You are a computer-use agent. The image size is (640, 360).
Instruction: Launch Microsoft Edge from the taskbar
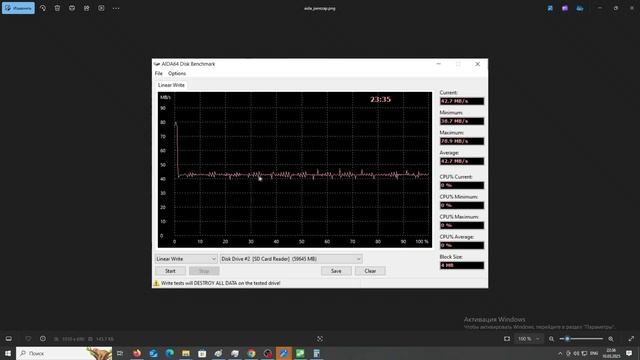pos(169,353)
